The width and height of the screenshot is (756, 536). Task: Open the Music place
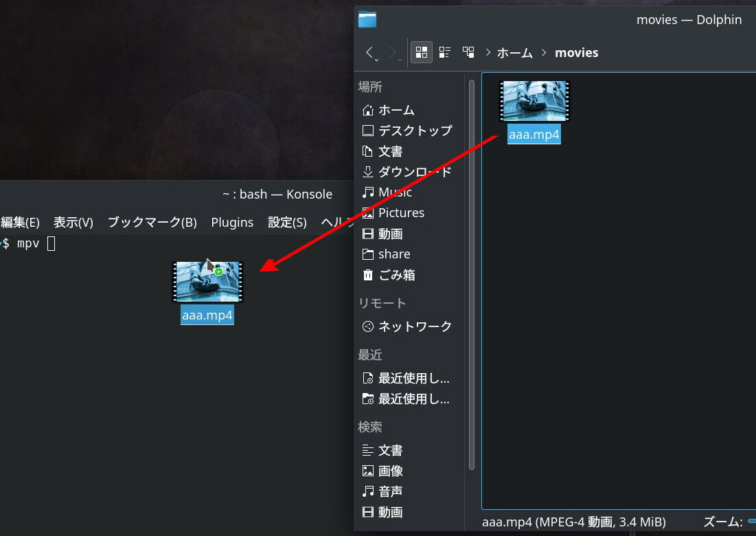tap(407, 192)
